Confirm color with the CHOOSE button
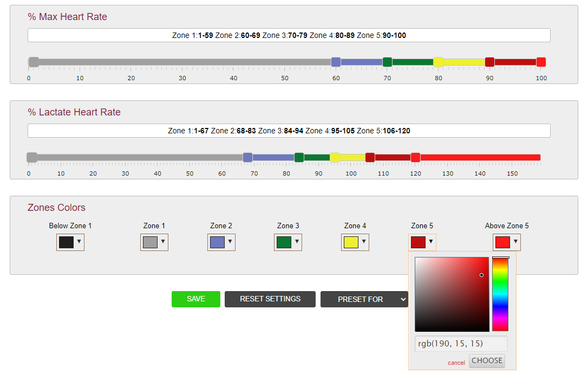588x380 pixels. click(x=487, y=361)
